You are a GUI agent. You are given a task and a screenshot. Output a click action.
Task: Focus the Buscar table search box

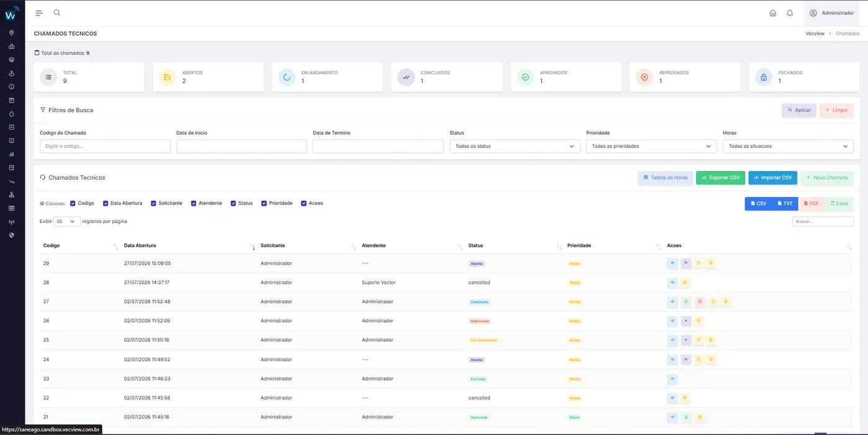tap(823, 221)
